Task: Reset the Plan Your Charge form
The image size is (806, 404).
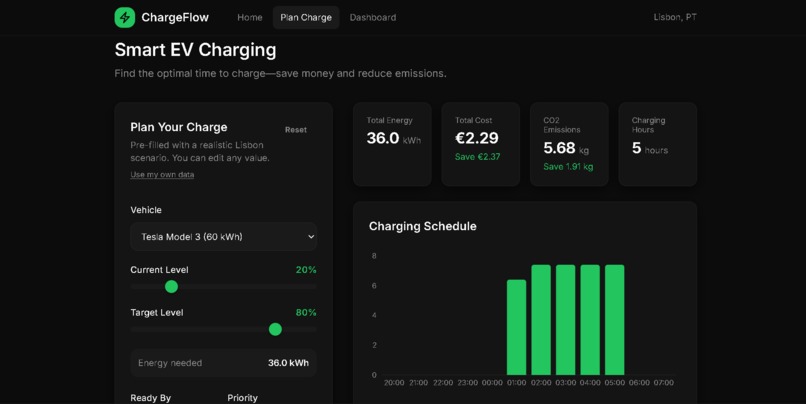Action: [296, 130]
